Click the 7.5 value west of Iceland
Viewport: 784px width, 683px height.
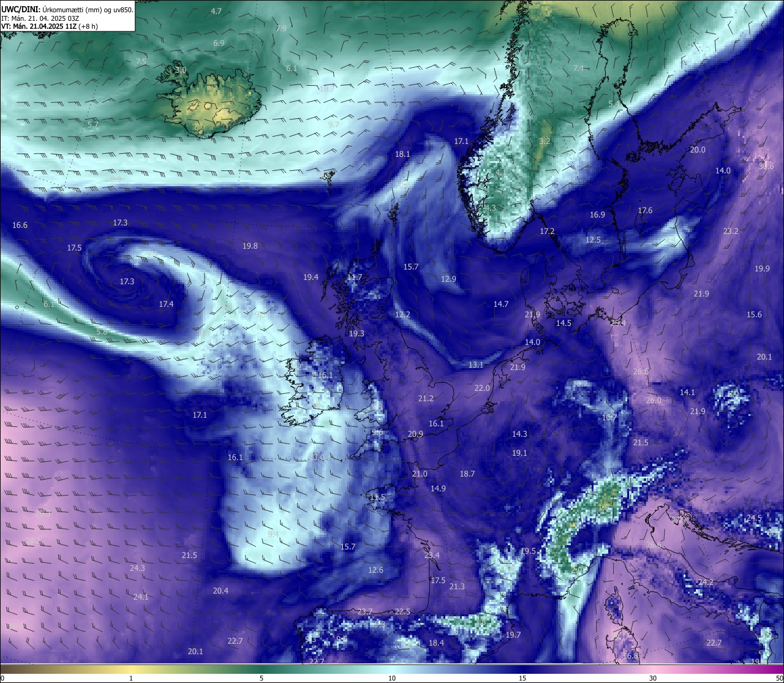click(141, 62)
